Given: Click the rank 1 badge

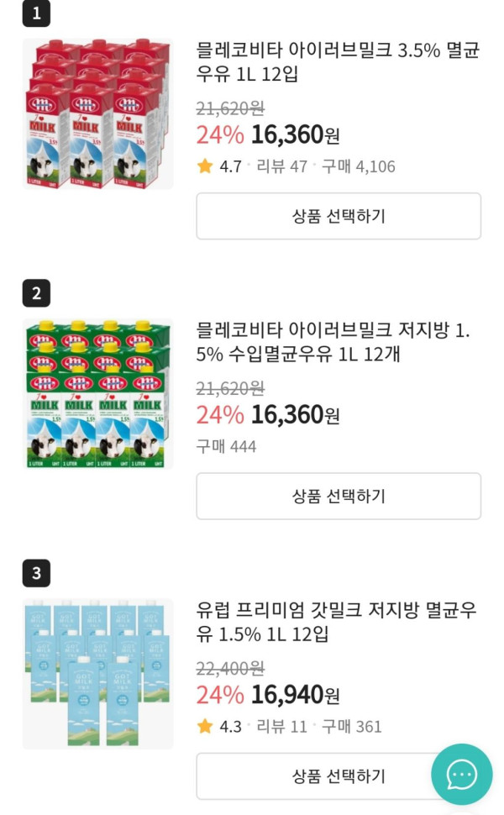Looking at the screenshot, I should 36,13.
